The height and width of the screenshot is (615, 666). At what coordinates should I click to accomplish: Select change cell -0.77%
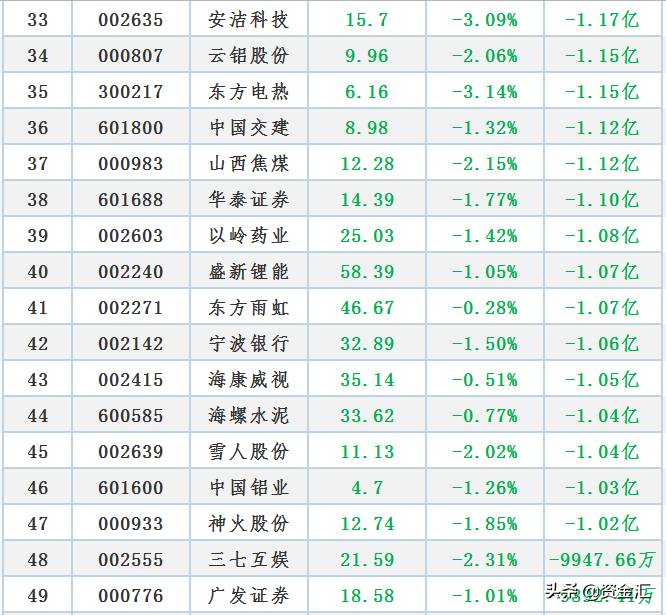tap(485, 416)
